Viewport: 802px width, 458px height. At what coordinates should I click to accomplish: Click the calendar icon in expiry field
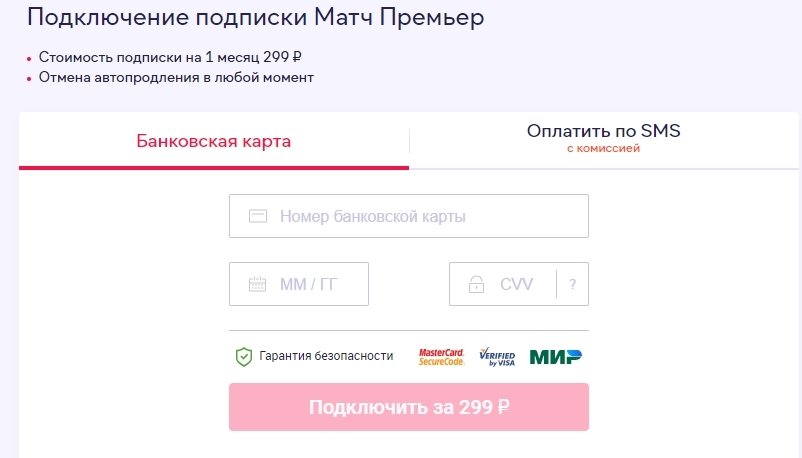pyautogui.click(x=258, y=284)
